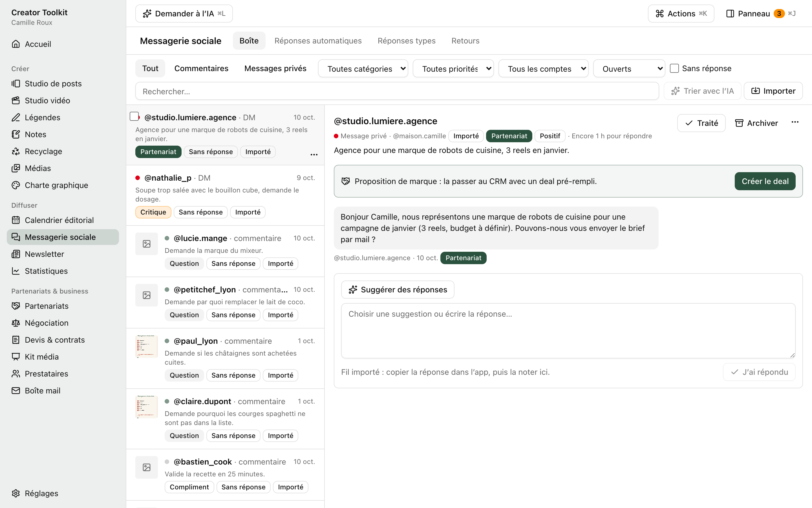812x508 pixels.
Task: Expand the Toutes catégories dropdown
Action: click(363, 69)
